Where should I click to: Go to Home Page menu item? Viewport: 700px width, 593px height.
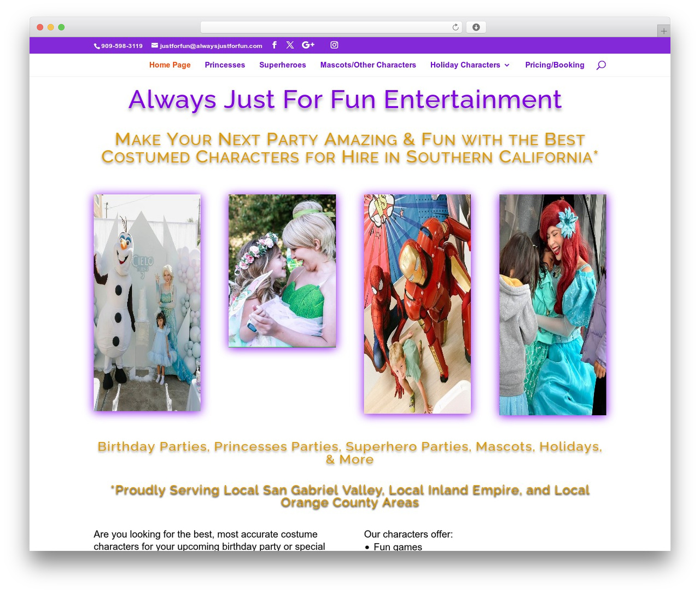(170, 65)
